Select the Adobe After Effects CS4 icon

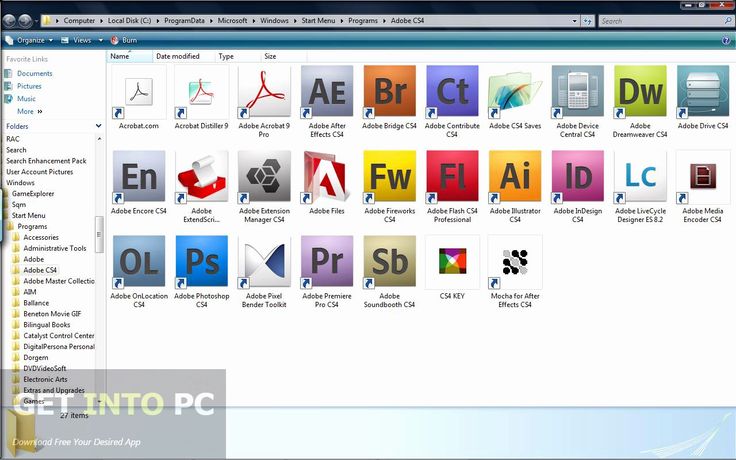click(x=327, y=92)
